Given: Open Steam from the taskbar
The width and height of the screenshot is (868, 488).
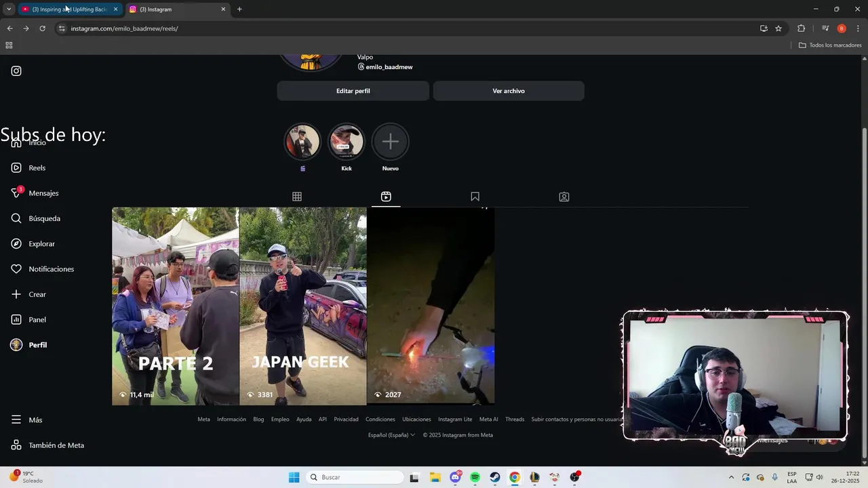Looking at the screenshot, I should 495,477.
